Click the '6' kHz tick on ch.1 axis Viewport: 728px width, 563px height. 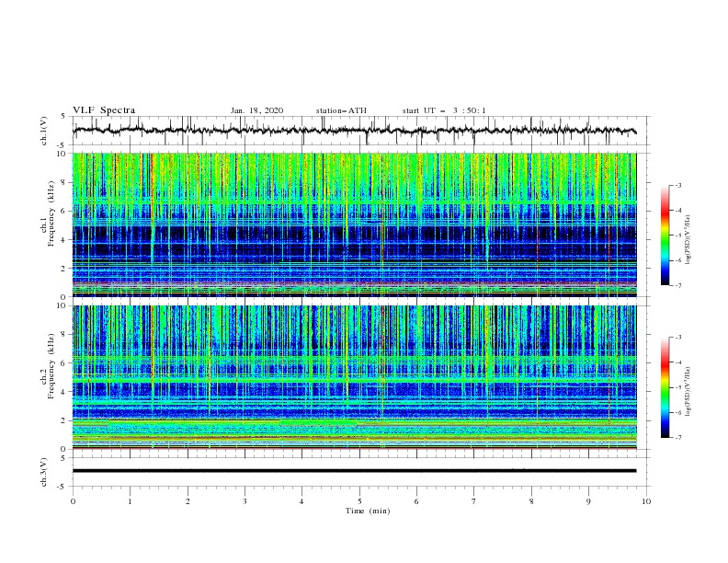[64, 211]
